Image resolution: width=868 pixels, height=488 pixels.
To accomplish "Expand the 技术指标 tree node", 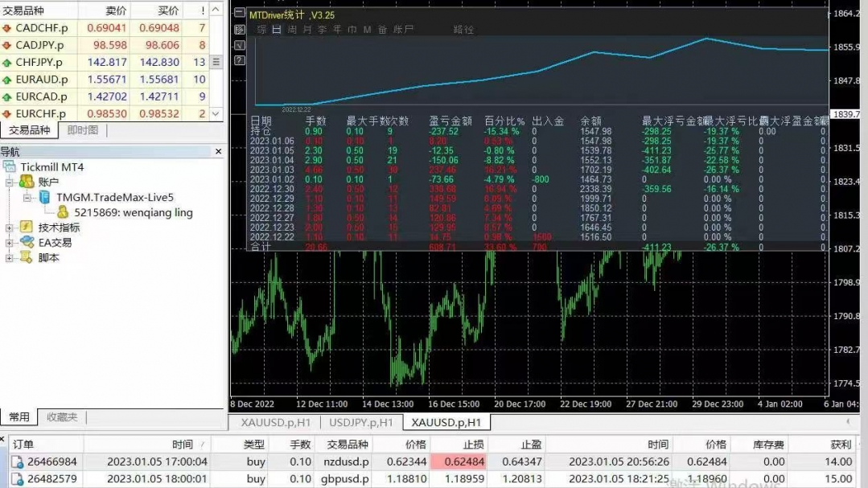I will pos(10,228).
